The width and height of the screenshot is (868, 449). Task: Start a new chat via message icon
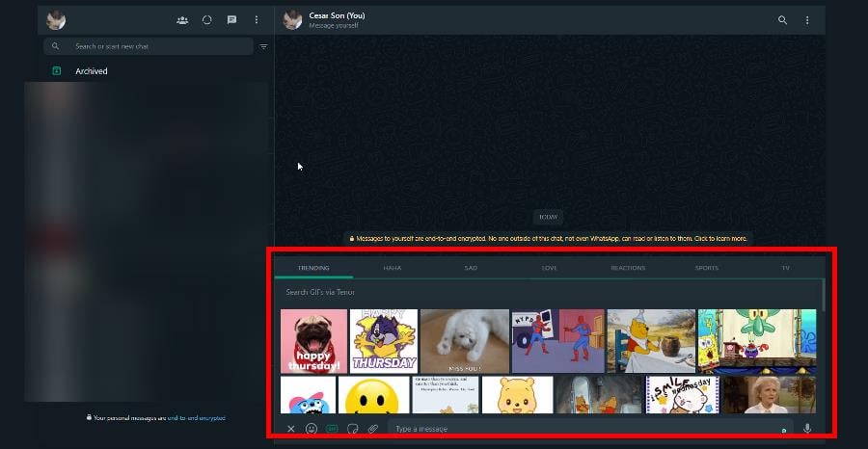click(231, 20)
